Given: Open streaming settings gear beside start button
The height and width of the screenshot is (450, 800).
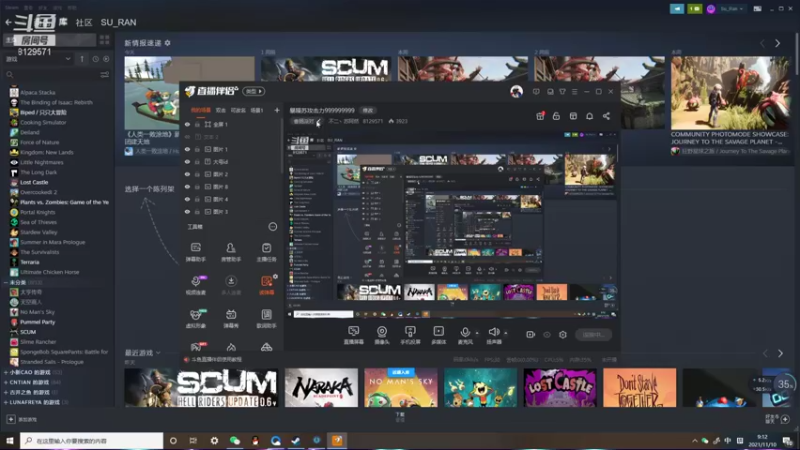Looking at the screenshot, I should coord(563,335).
